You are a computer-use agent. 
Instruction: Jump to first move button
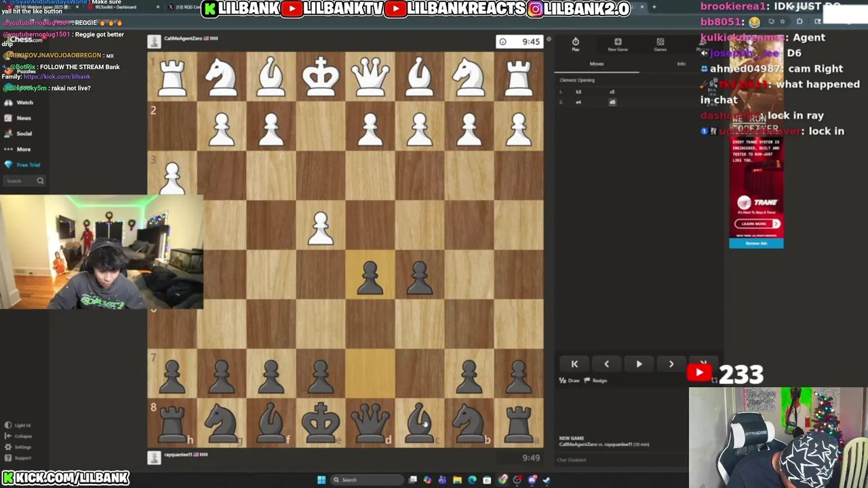point(574,364)
